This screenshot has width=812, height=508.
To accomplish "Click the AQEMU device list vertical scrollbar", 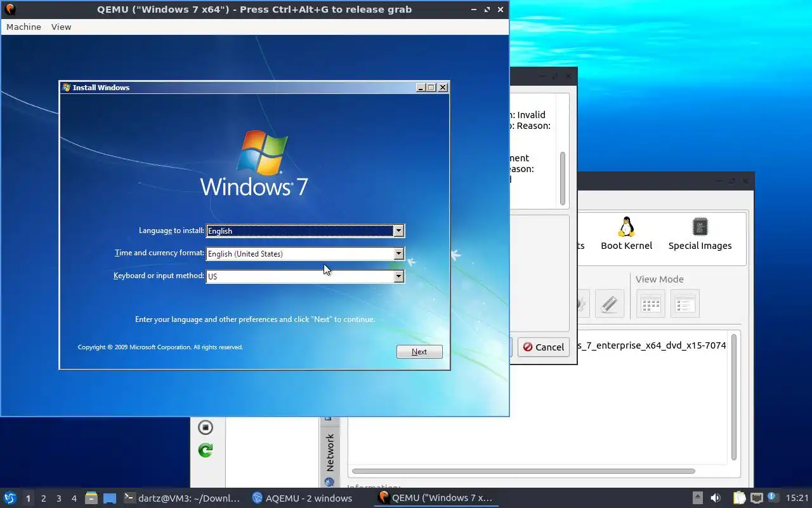I will pos(734,397).
